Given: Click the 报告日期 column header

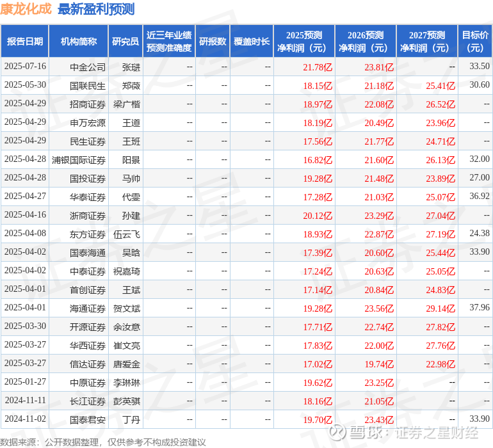Looking at the screenshot, I should click(24, 41).
